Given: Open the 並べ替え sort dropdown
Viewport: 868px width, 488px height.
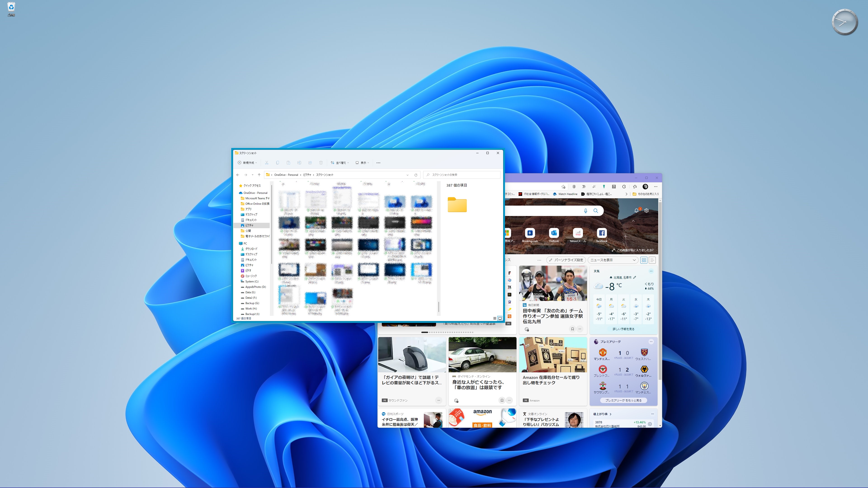Looking at the screenshot, I should (340, 163).
